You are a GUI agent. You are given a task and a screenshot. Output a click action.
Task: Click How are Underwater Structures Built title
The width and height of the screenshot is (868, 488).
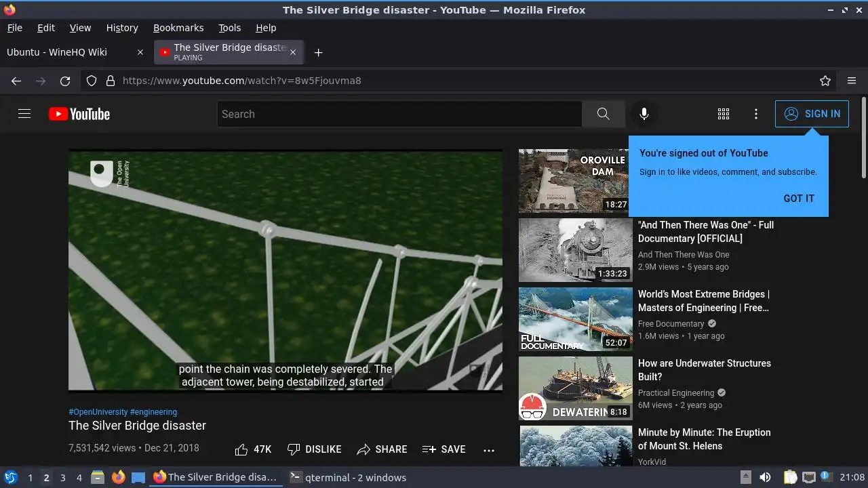pos(705,370)
